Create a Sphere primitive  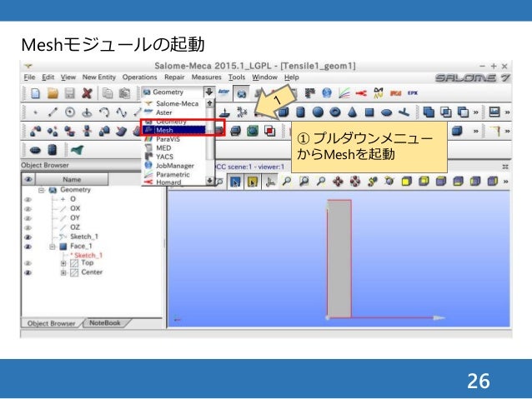[x=318, y=112]
